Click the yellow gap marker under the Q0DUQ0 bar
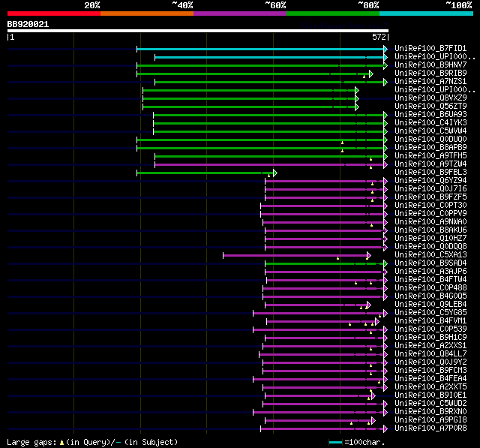This screenshot has width=480, height=448. pyautogui.click(x=342, y=143)
